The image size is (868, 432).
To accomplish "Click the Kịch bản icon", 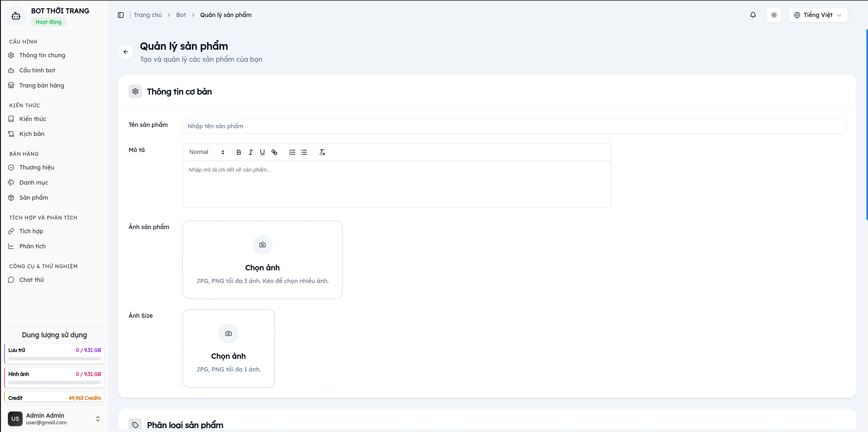I will pyautogui.click(x=11, y=134).
